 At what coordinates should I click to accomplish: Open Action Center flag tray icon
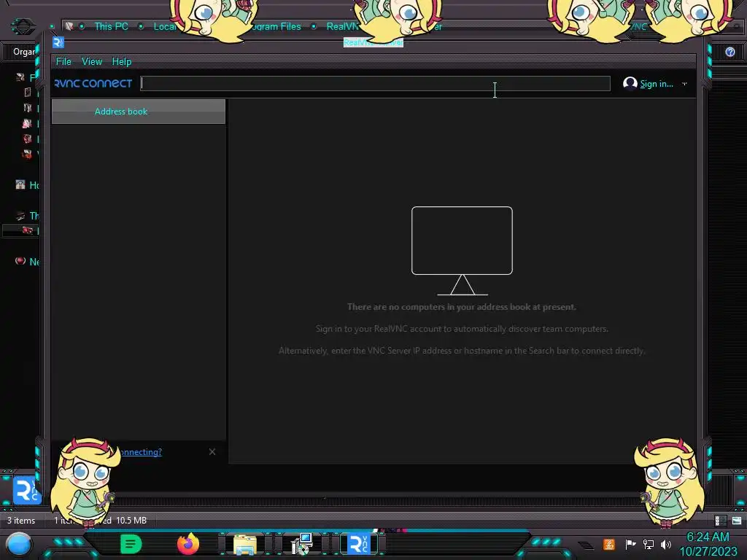630,544
